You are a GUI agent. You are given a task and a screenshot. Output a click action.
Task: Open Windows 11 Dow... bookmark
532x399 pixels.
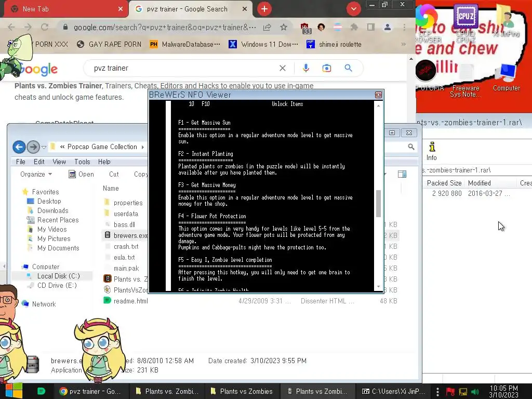point(263,44)
